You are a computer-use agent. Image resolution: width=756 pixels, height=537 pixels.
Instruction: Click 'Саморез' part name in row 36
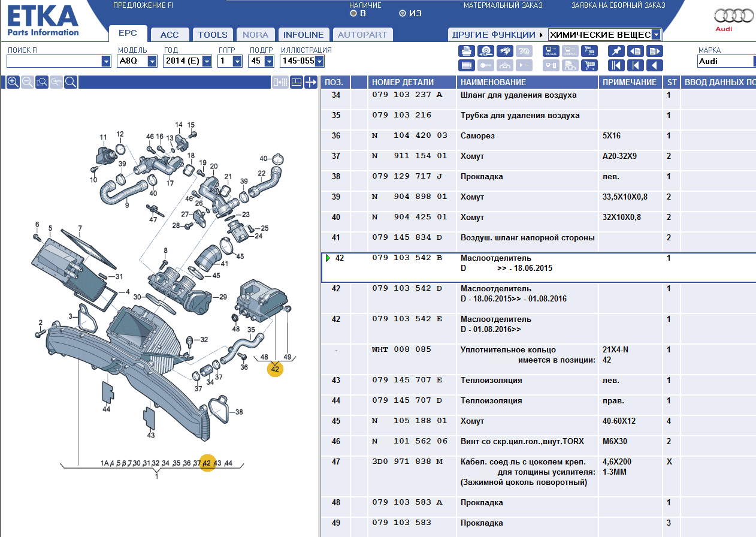pos(477,136)
